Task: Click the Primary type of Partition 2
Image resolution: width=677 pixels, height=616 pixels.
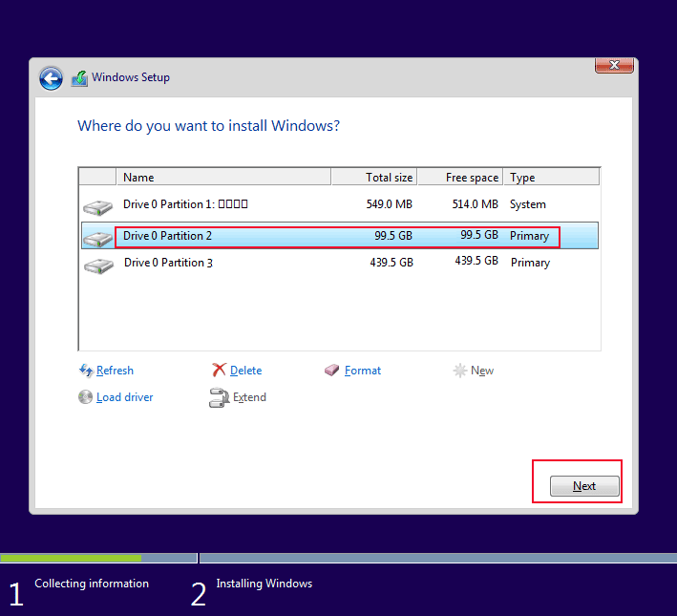Action: coord(529,236)
